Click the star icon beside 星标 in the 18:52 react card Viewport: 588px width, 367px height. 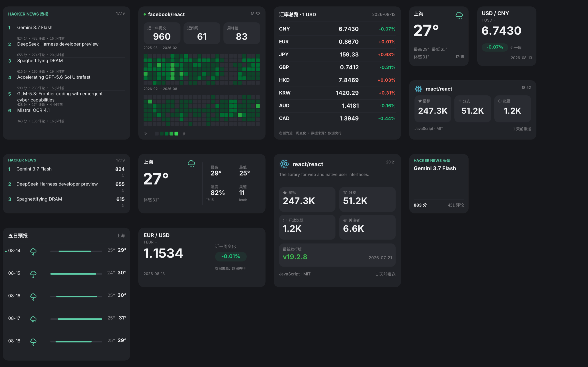(x=420, y=101)
